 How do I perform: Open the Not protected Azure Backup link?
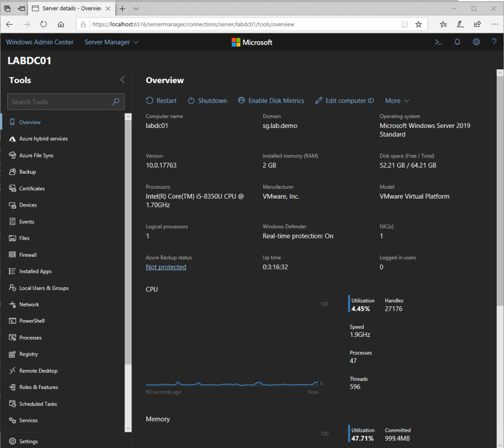166,267
